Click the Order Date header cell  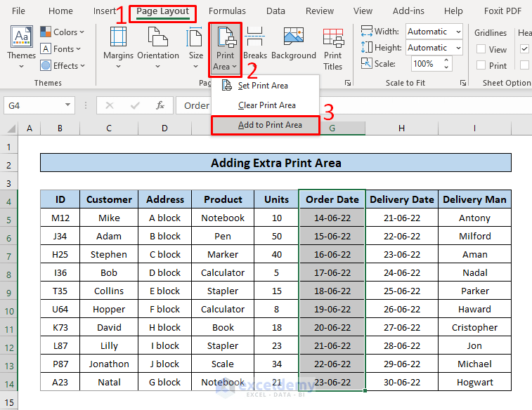(x=332, y=199)
